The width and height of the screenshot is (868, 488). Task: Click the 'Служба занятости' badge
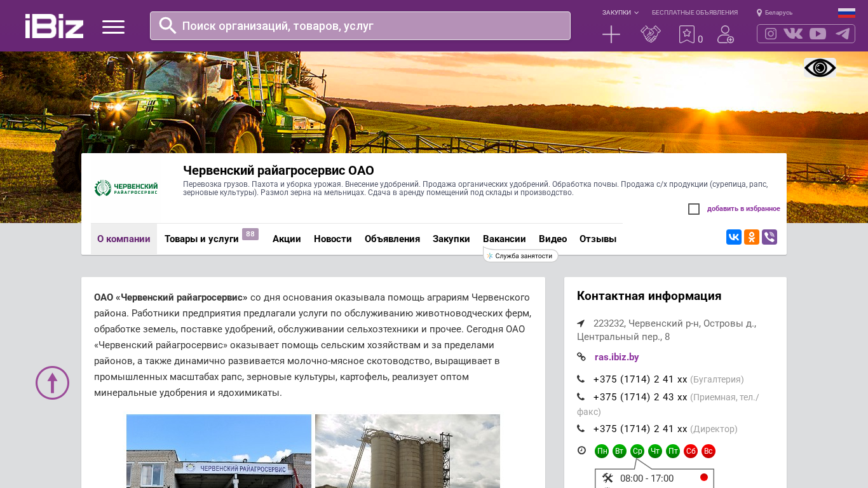pos(521,255)
